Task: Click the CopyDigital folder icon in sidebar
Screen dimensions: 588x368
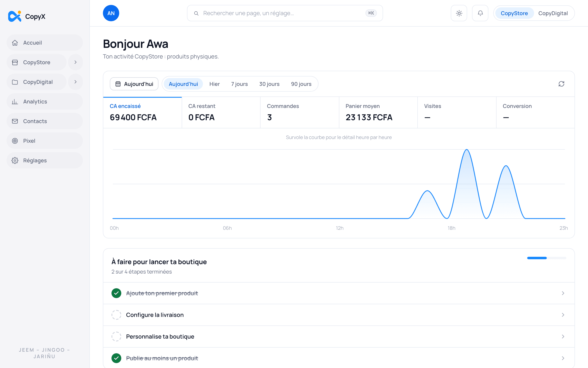Action: pos(15,82)
